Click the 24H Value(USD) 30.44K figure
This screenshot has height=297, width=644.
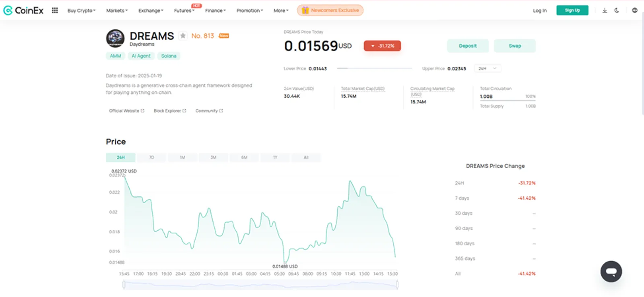(292, 96)
